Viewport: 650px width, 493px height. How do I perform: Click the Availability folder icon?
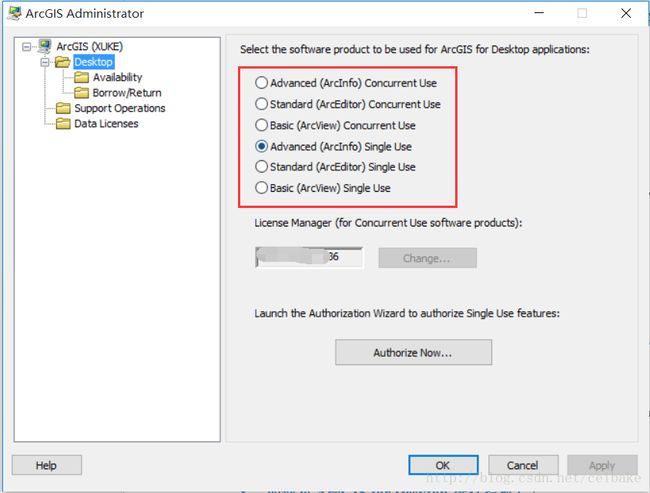(81, 77)
